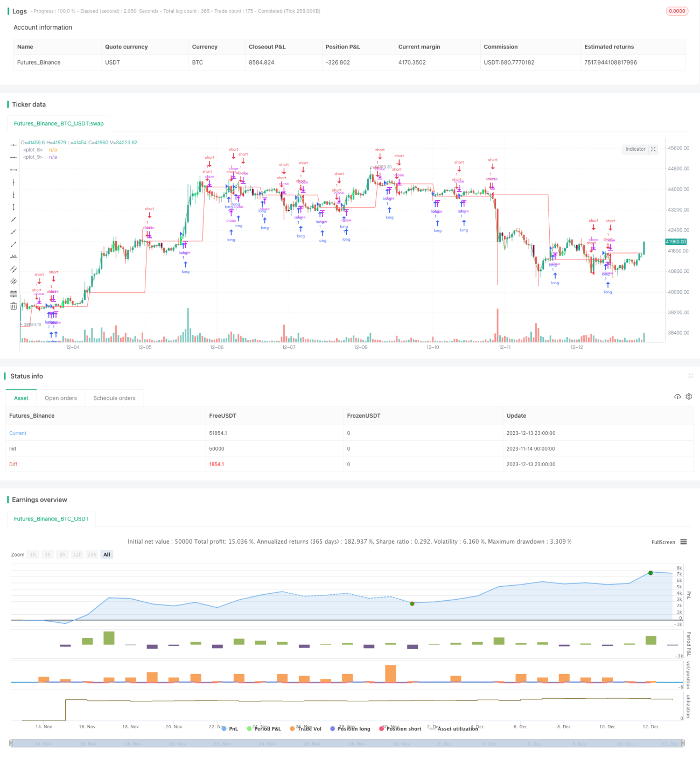Click the bottom timeline range navigator
700x759 pixels.
click(347, 743)
